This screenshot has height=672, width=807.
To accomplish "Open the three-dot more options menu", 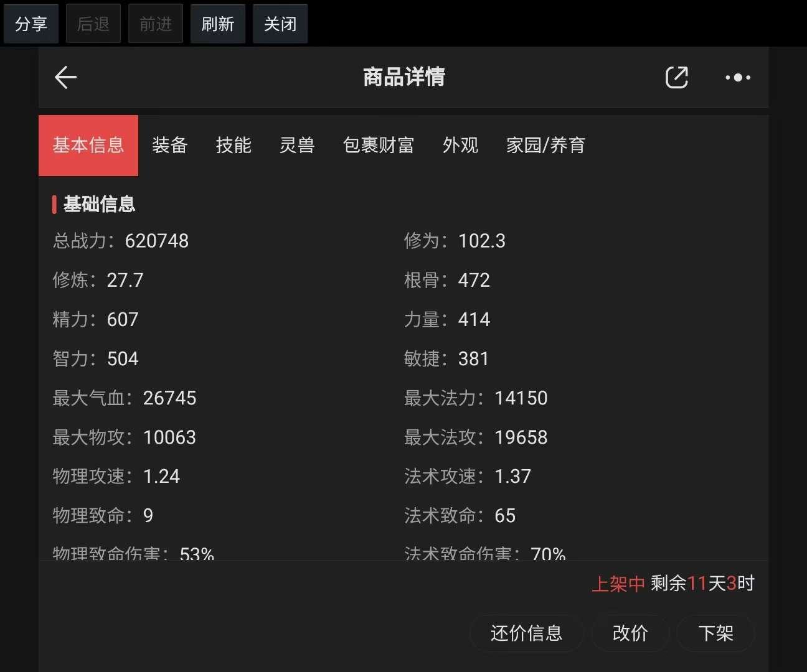I will (737, 77).
